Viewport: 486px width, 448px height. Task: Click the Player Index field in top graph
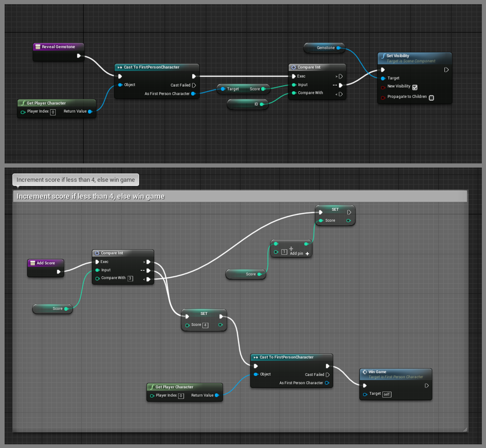click(53, 112)
